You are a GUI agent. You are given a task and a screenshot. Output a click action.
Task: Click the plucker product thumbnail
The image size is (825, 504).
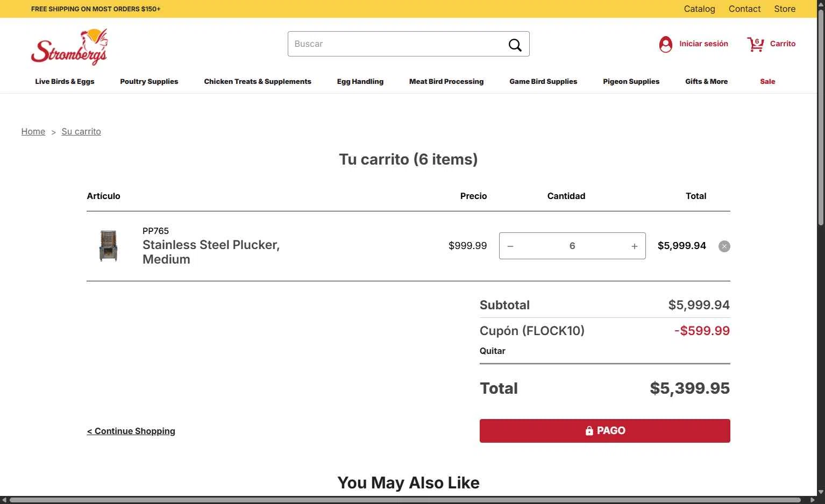(108, 246)
